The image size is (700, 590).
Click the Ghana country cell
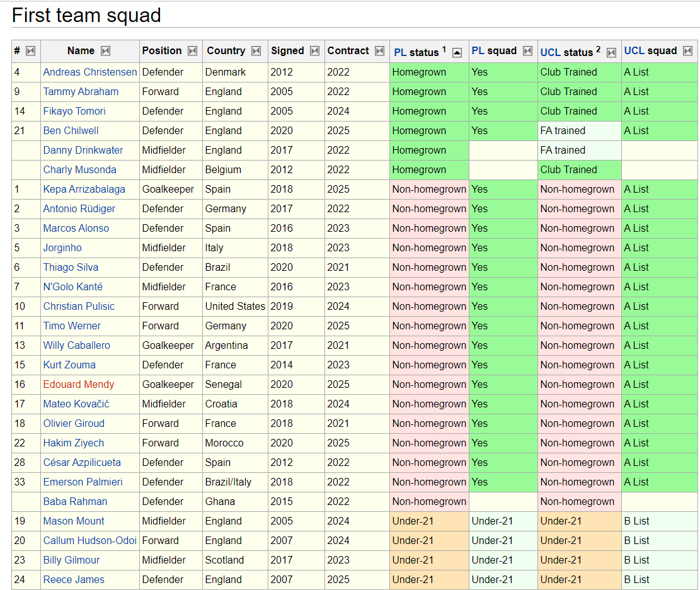pyautogui.click(x=235, y=502)
